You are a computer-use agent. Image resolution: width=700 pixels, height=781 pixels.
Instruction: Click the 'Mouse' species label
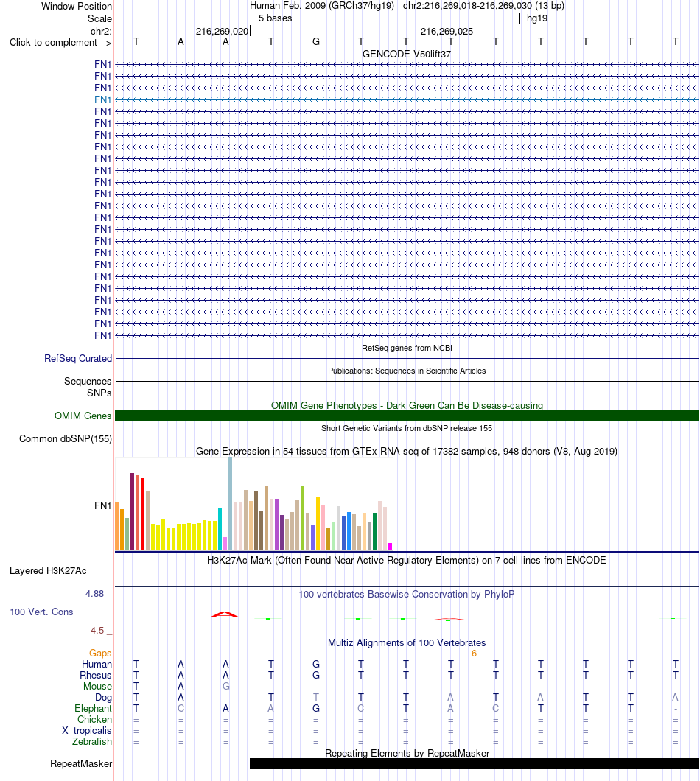tap(98, 687)
